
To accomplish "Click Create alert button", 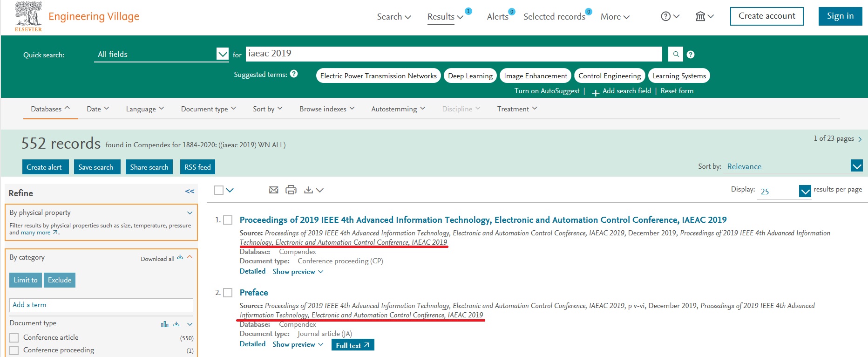I will coord(46,167).
